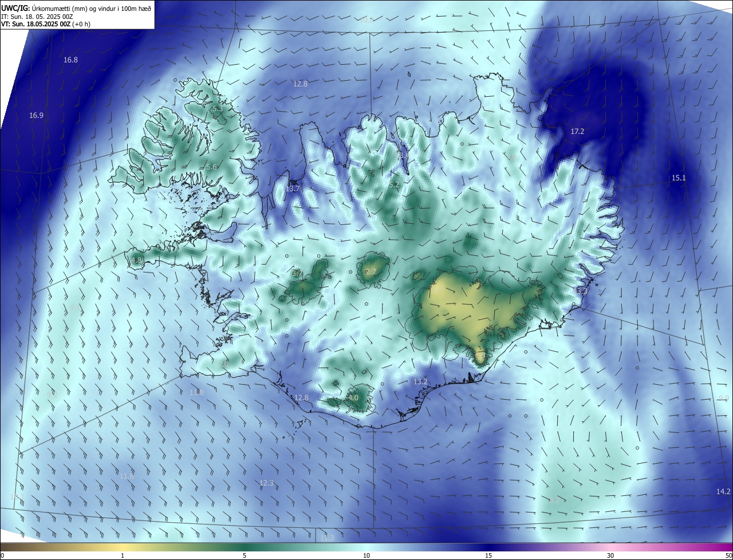
Task: Click the 15.1 value label
Action: 678,178
